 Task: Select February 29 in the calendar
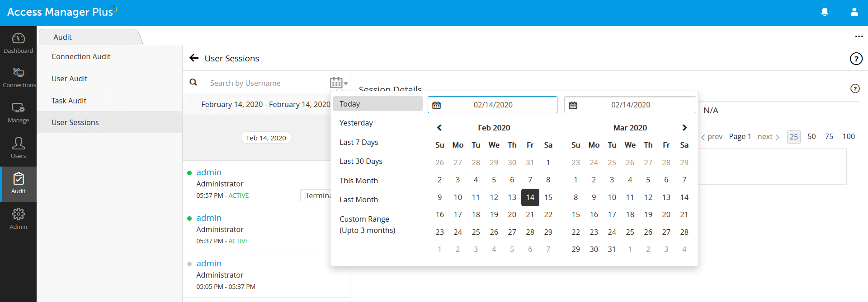pos(548,232)
